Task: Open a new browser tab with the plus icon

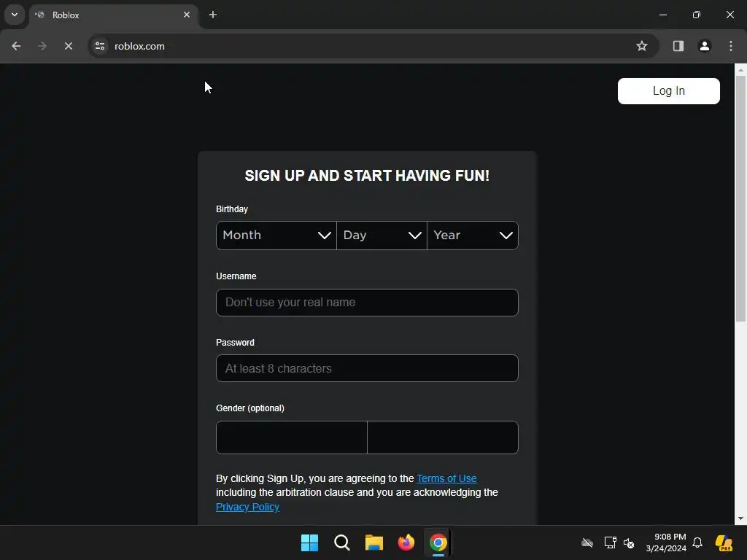Action: coord(213,15)
